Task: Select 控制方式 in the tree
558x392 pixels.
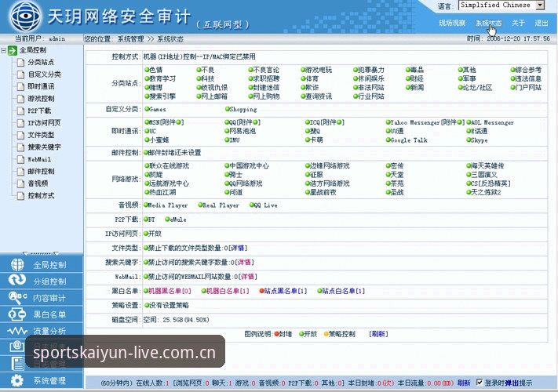Action: [x=41, y=196]
